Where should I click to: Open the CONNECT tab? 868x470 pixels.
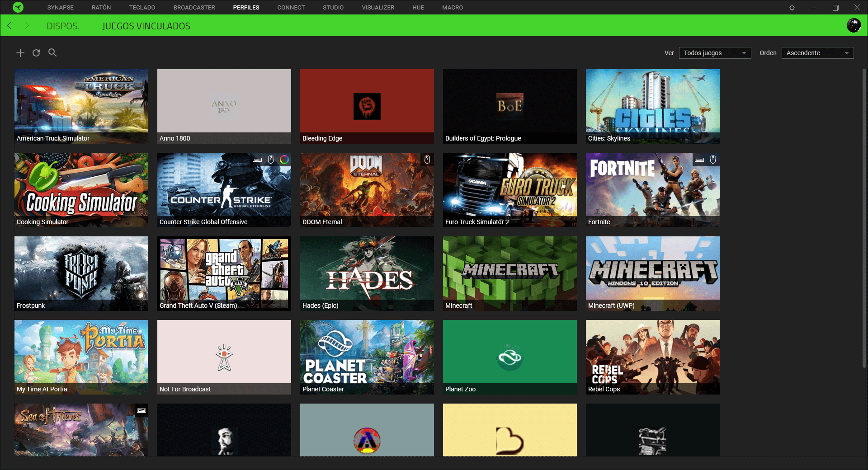tap(291, 7)
